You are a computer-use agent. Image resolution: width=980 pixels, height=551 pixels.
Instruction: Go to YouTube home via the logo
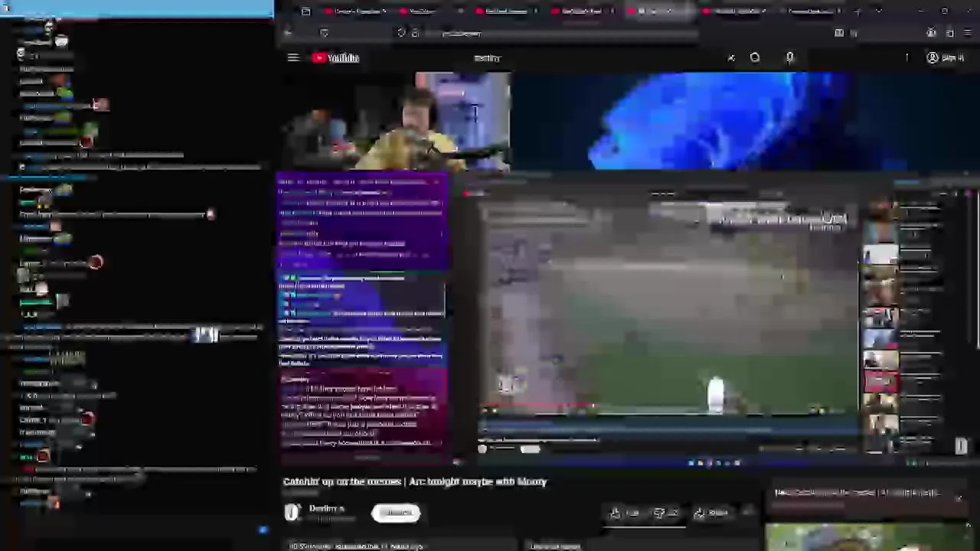335,57
